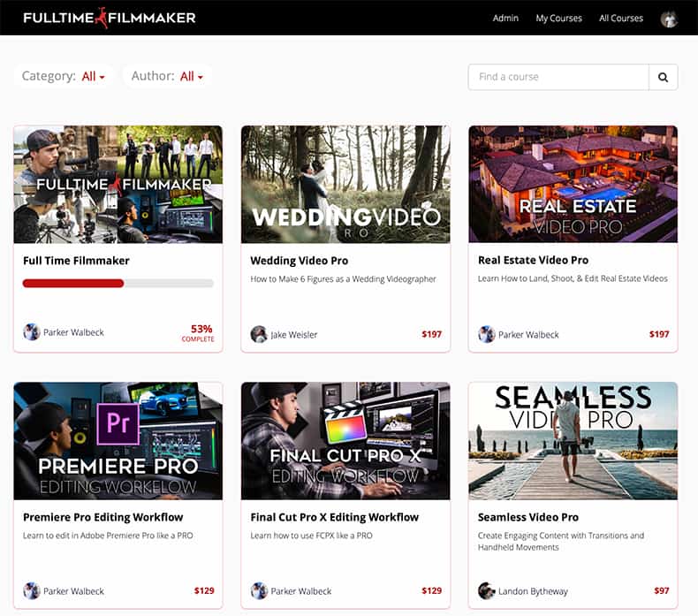This screenshot has height=616, width=698.
Task: Click Parker Walbeck avatar on Real Estate Video Pro card
Action: [x=487, y=334]
